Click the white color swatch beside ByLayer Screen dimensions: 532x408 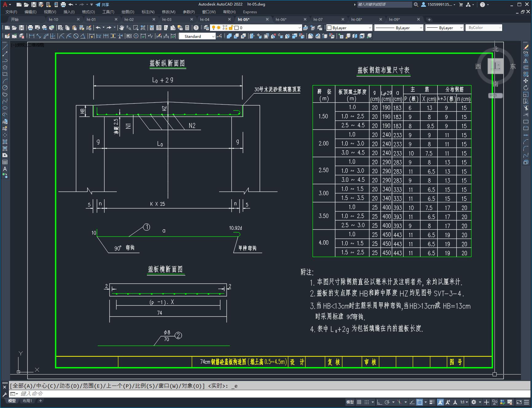pyautogui.click(x=329, y=28)
